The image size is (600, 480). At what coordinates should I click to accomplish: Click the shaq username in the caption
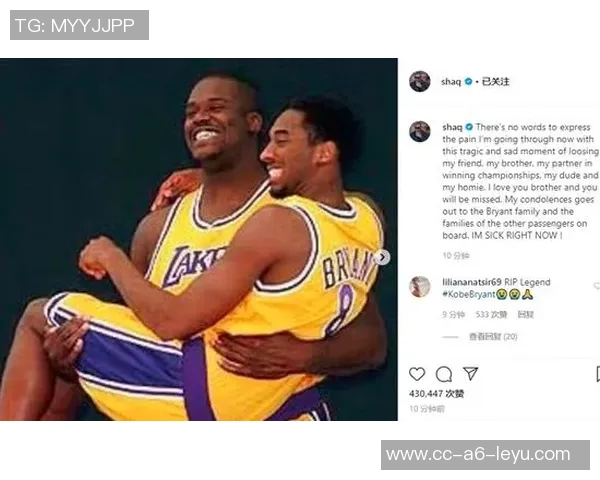click(x=452, y=127)
